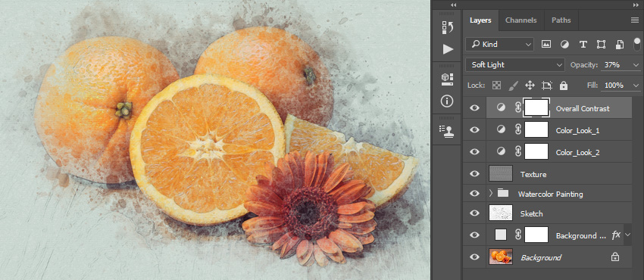Lock transparent pixels icon

point(497,86)
